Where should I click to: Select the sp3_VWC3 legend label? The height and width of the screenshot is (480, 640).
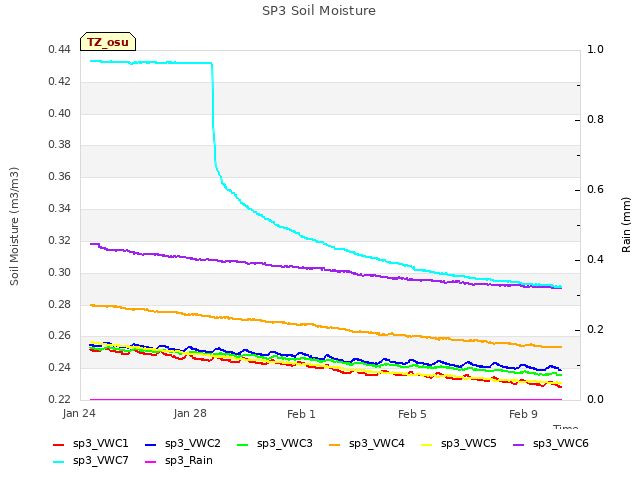click(x=285, y=444)
